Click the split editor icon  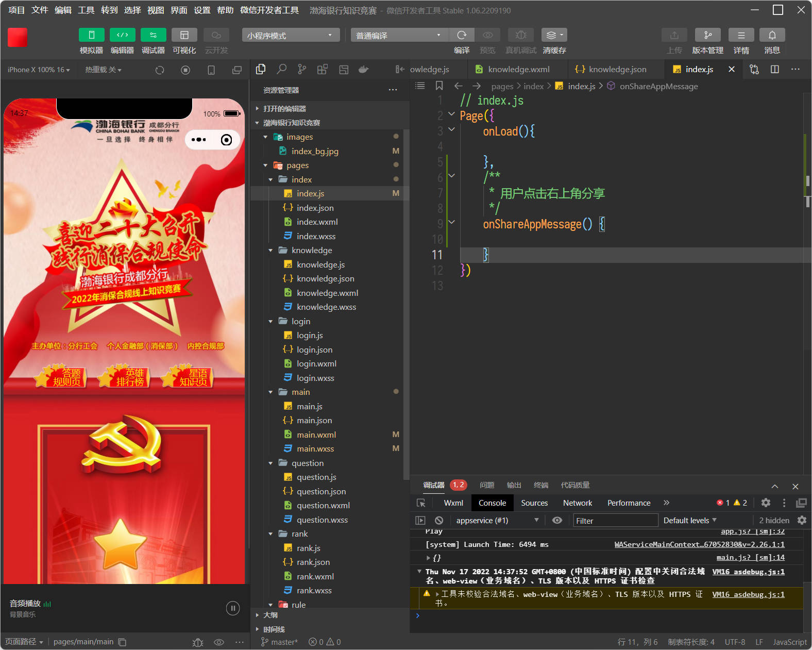(x=774, y=69)
